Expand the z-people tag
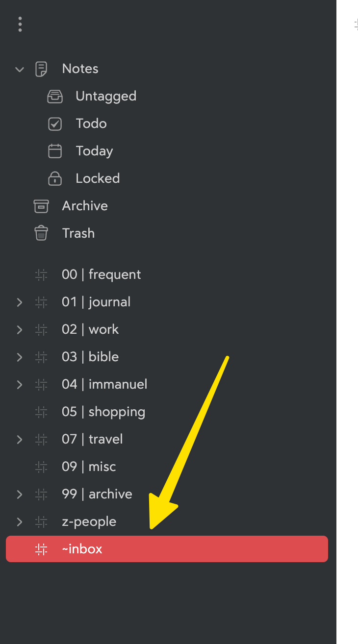This screenshot has width=358, height=644. 20,522
